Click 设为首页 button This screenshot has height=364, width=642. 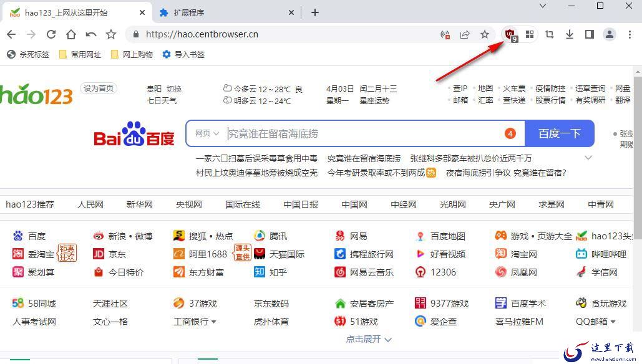[x=99, y=89]
